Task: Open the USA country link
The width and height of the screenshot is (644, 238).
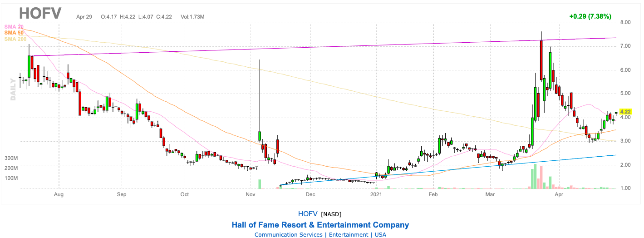Action: tap(381, 235)
